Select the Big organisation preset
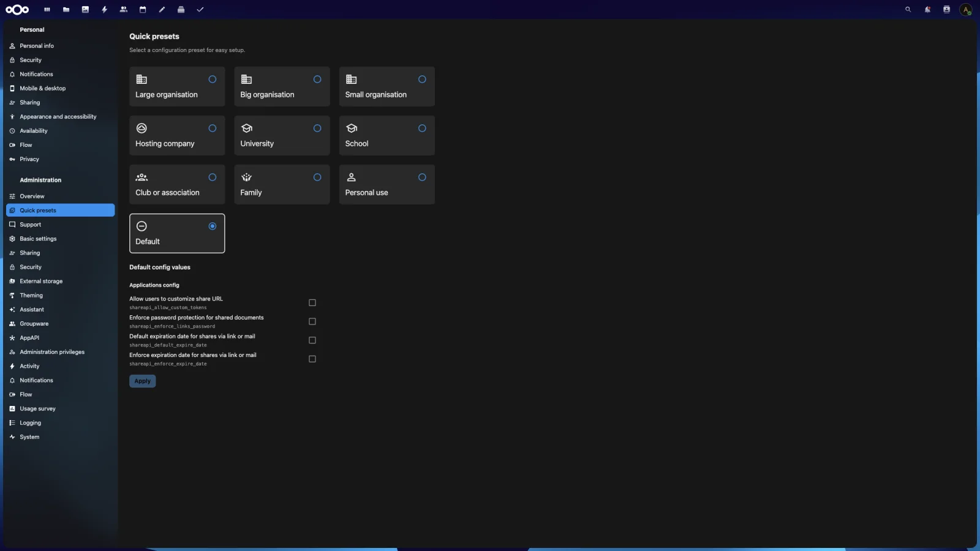The image size is (980, 551). [282, 86]
